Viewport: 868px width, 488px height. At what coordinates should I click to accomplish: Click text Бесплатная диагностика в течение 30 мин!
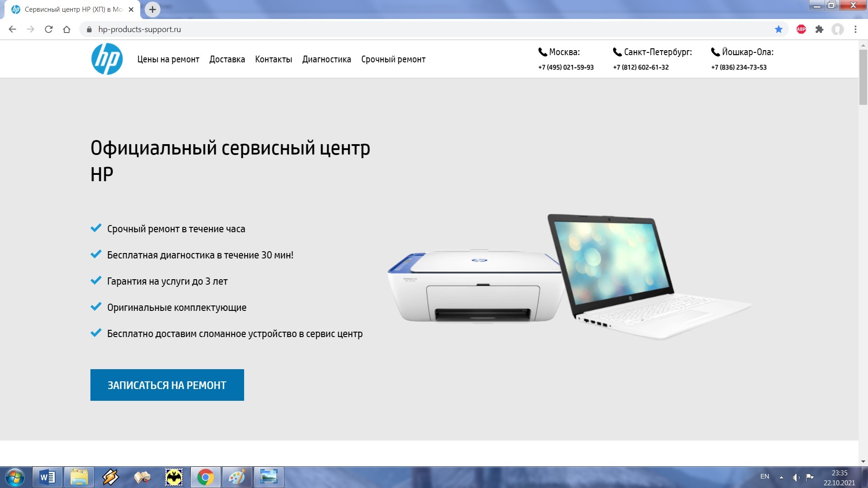tap(200, 255)
